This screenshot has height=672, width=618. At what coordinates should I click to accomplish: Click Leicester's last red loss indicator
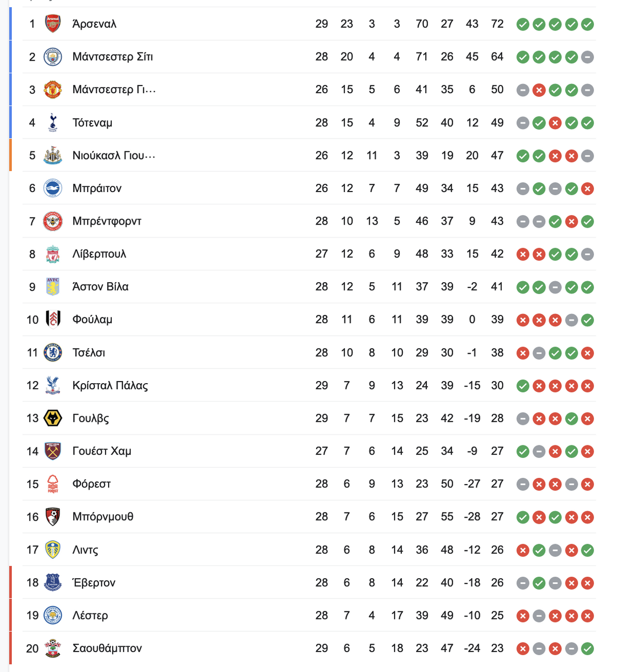point(588,616)
